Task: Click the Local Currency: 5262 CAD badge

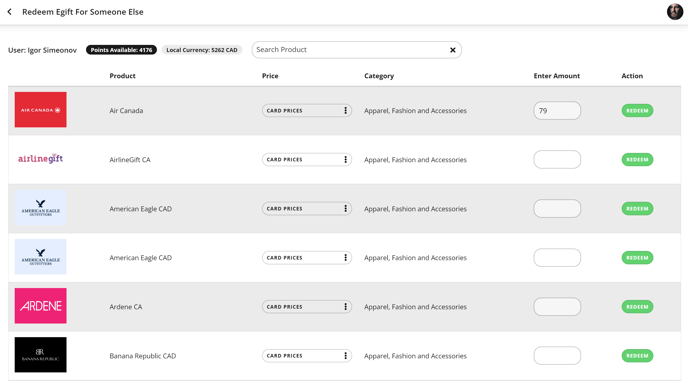Action: pos(202,50)
